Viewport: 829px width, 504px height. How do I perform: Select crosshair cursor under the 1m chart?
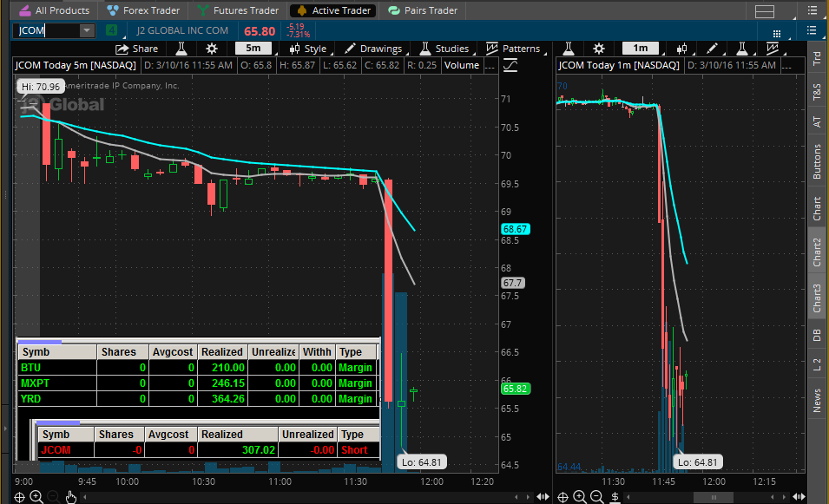(x=563, y=497)
